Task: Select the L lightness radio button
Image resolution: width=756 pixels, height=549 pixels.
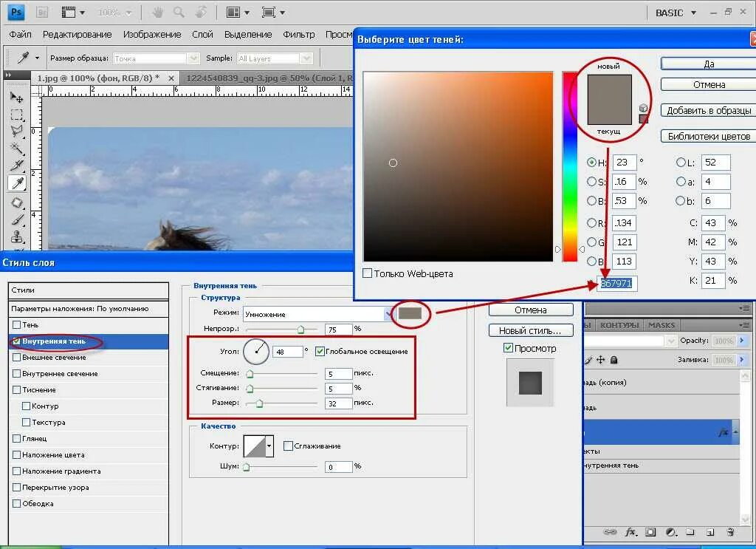Action: coord(681,162)
